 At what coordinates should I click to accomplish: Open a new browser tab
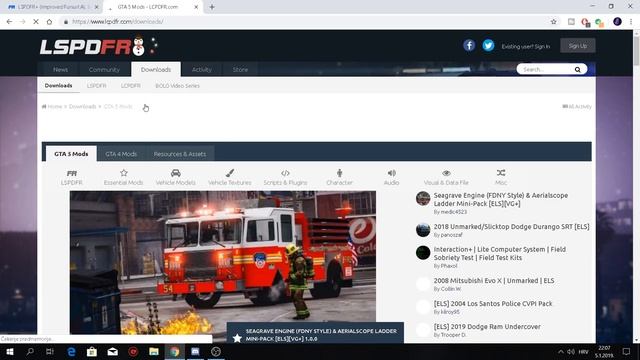(x=212, y=7)
